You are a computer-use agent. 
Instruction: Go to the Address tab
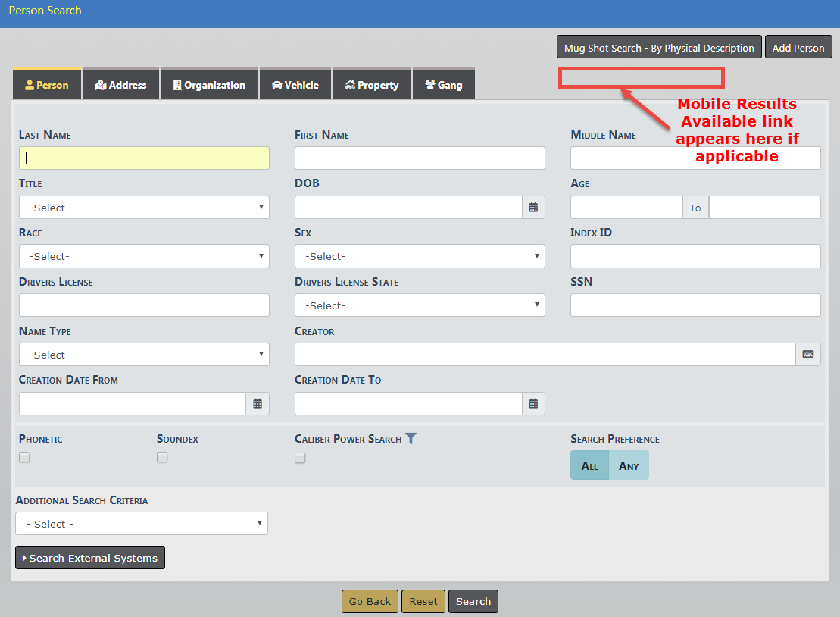click(x=120, y=85)
